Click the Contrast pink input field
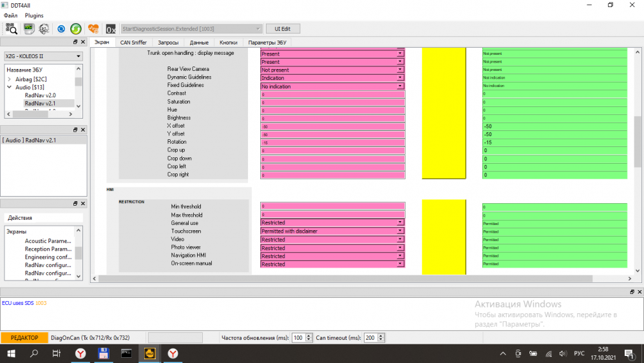 tap(333, 94)
